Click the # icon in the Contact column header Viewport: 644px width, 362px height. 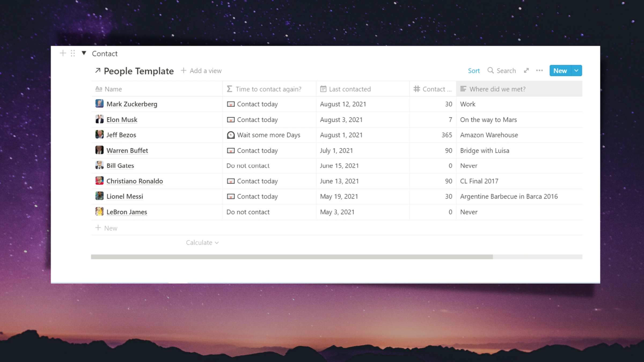coord(417,89)
